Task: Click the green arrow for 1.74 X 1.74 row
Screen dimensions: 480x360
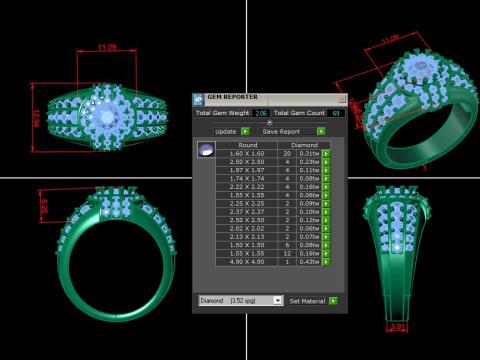Action: pos(326,179)
